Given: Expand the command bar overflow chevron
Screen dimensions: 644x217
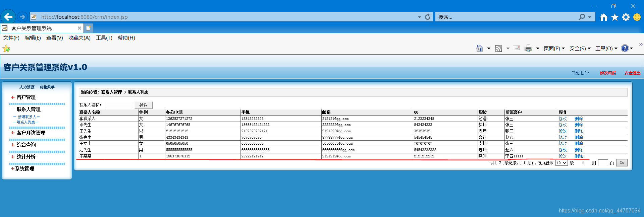Looking at the screenshot, I should [641, 44].
